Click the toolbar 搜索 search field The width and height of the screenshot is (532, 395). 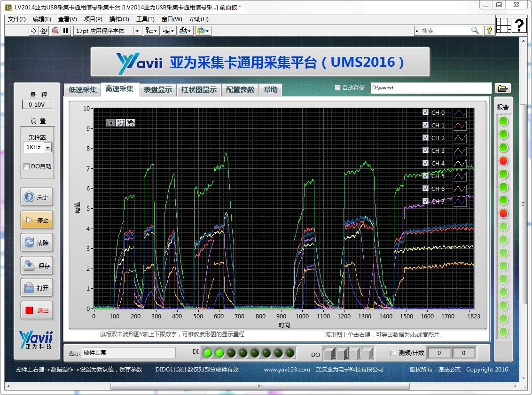tap(446, 31)
